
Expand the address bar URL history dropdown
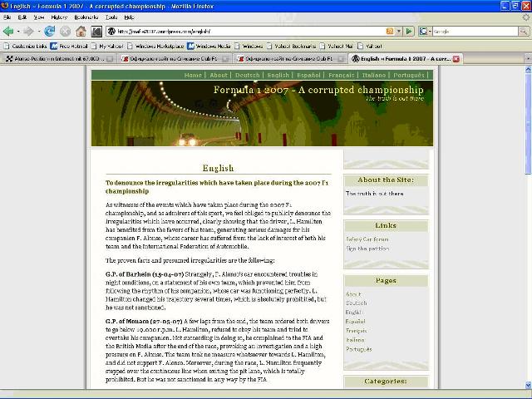(399, 32)
